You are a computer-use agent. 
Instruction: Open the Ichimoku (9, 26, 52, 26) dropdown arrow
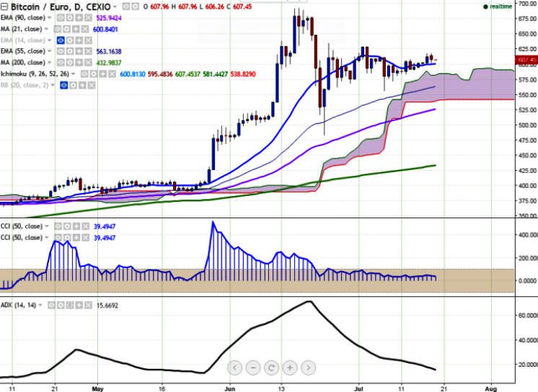pyautogui.click(x=73, y=74)
